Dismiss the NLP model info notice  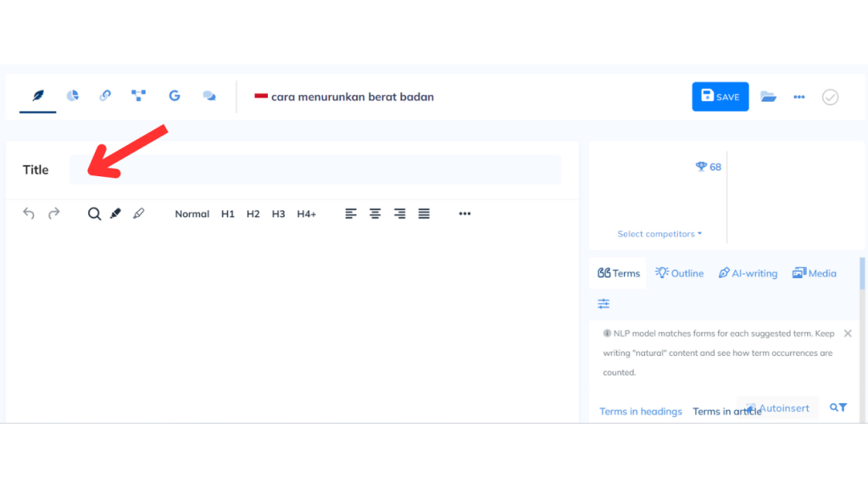[x=848, y=333]
